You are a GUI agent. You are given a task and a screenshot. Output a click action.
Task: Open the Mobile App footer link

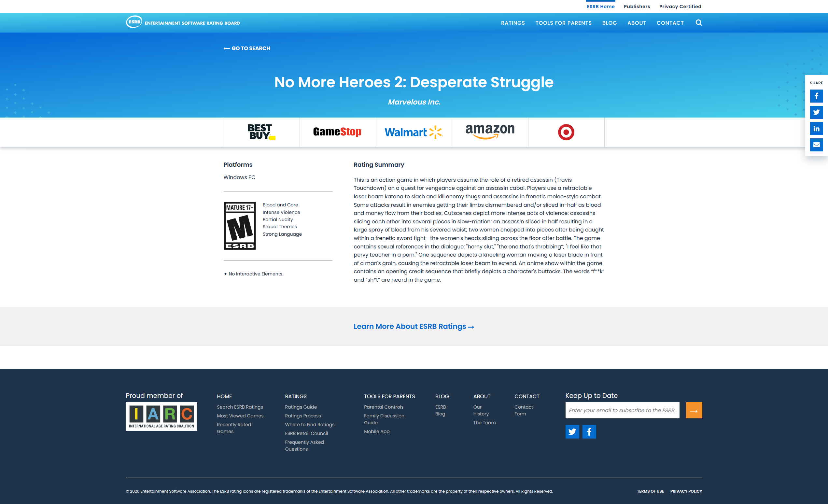(x=376, y=431)
